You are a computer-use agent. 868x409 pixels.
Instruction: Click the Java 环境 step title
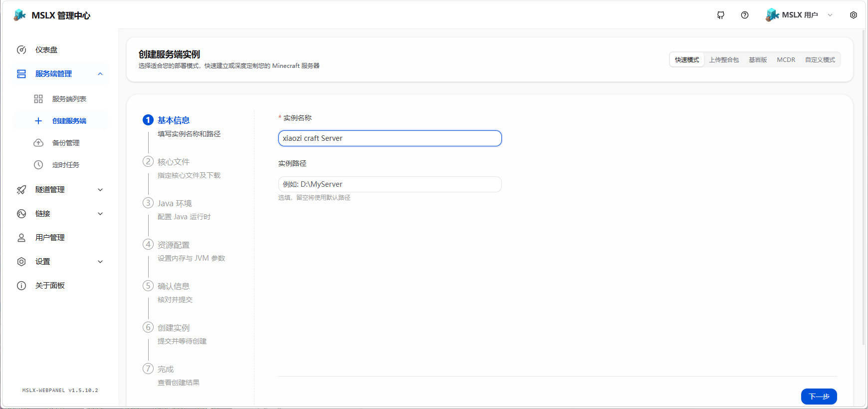click(x=175, y=203)
